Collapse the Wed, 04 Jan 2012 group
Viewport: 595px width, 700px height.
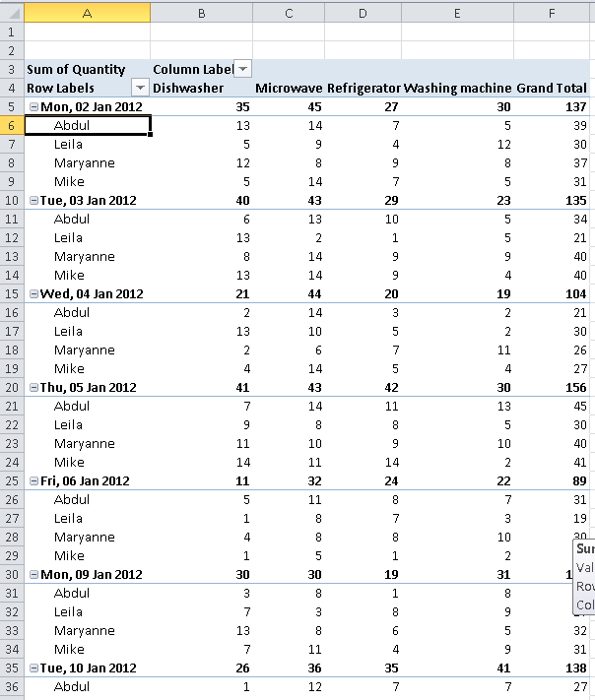pyautogui.click(x=33, y=293)
